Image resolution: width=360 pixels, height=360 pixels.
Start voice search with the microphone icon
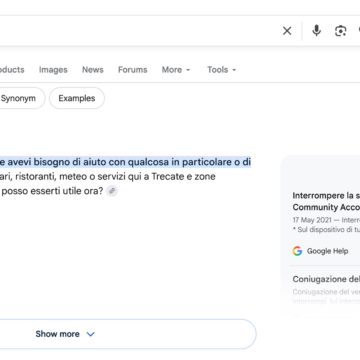316,31
